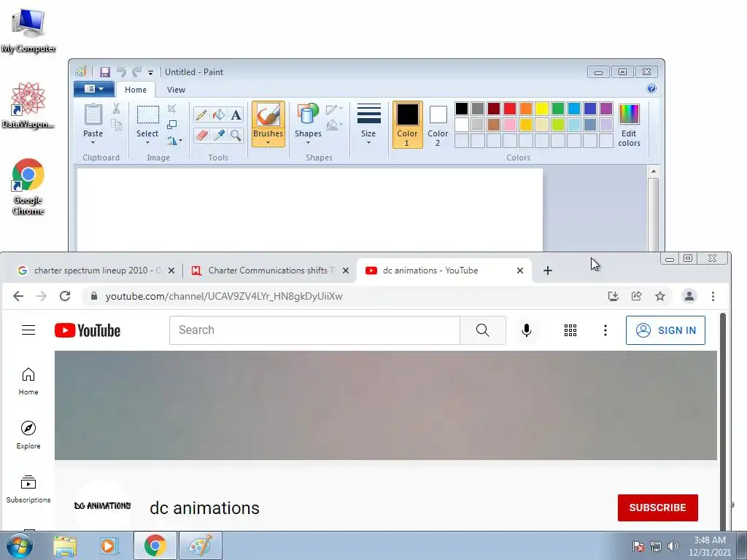Expand the Select dropdown arrow
The height and width of the screenshot is (560, 747).
coord(147,142)
